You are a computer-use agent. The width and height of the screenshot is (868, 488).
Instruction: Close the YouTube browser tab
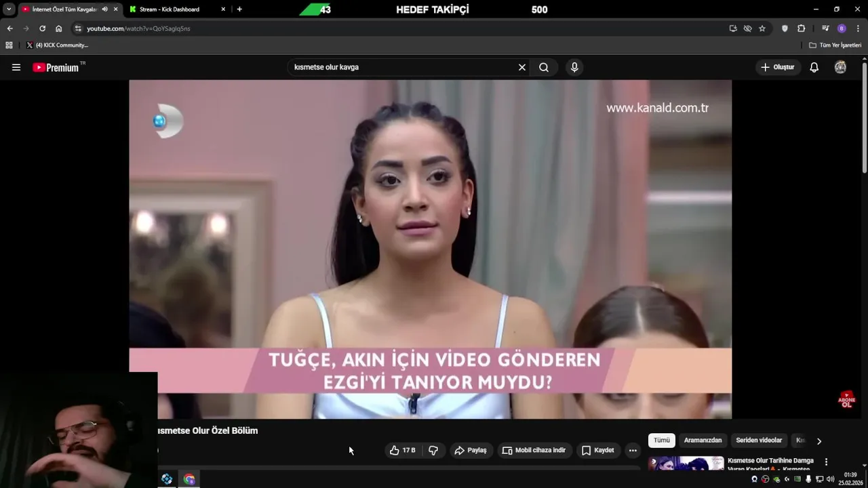(115, 9)
